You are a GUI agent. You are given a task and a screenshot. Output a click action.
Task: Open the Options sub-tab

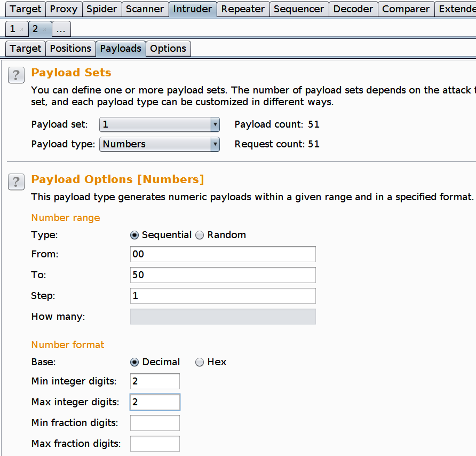pyautogui.click(x=168, y=49)
